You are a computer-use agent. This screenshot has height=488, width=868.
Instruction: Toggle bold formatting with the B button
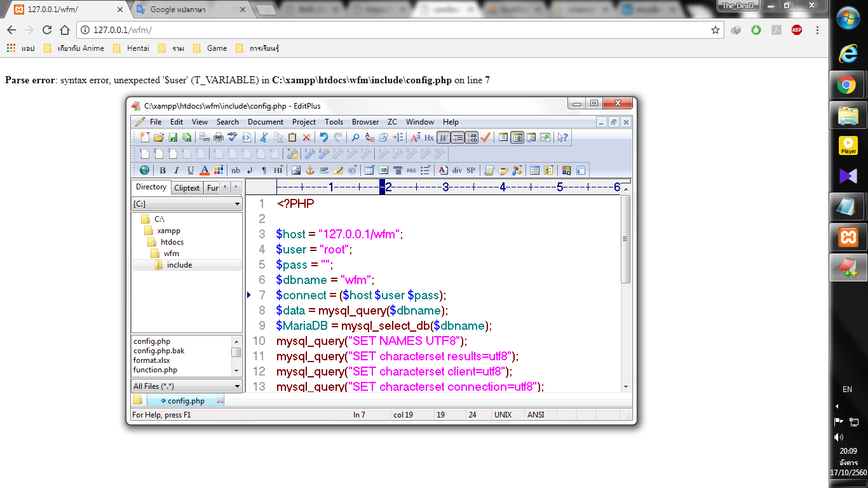coord(163,170)
